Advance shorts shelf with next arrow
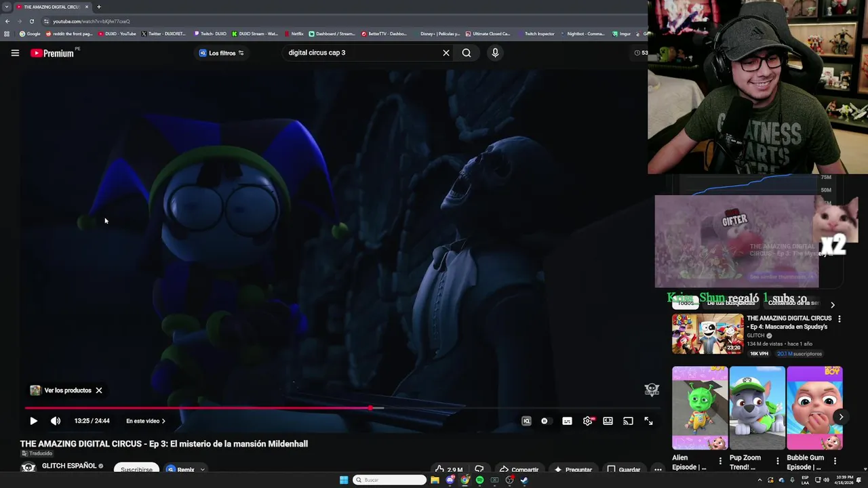Viewport: 868px width, 488px height. pyautogui.click(x=841, y=417)
